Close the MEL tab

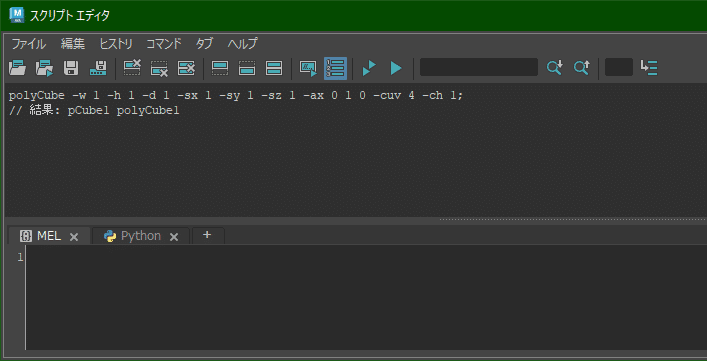pyautogui.click(x=74, y=237)
